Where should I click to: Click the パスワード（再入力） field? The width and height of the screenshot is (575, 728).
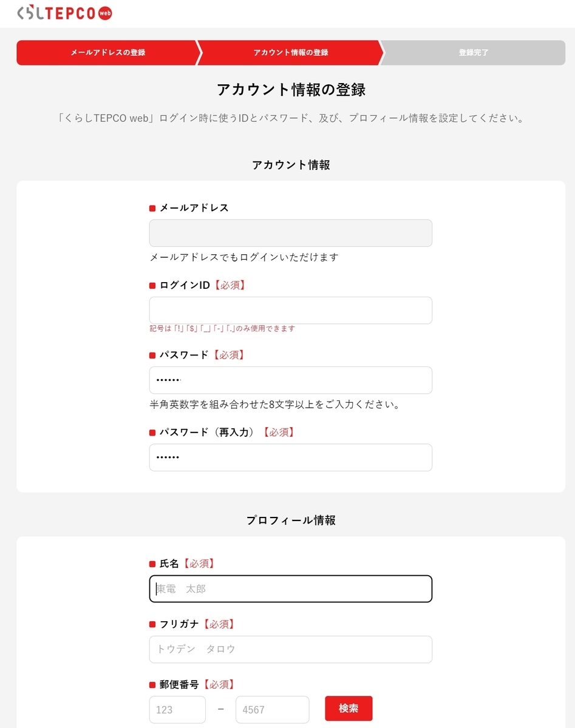(291, 457)
